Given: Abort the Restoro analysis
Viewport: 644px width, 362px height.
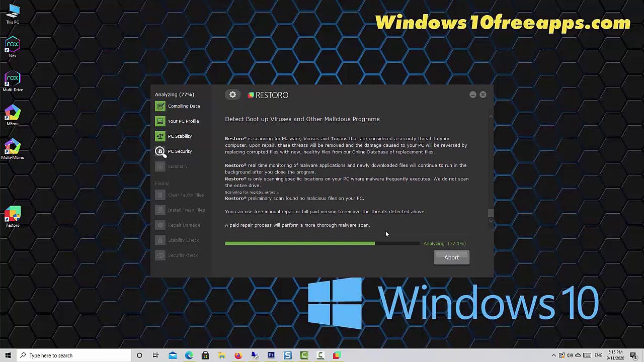Looking at the screenshot, I should 451,257.
